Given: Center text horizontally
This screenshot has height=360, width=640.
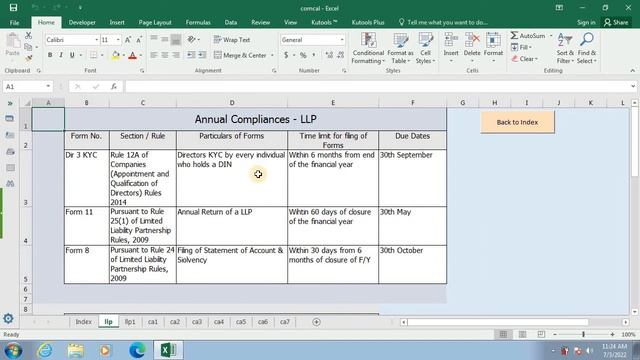Looking at the screenshot, I should coord(165,55).
